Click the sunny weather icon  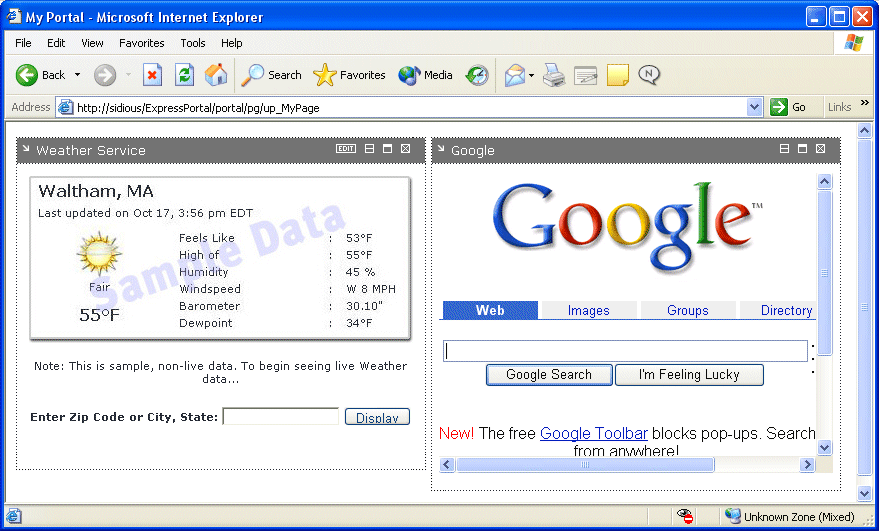tap(99, 253)
